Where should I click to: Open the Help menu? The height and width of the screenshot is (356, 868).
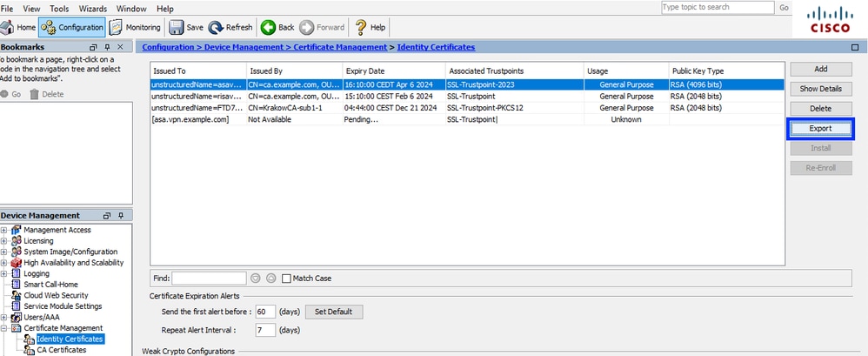(165, 9)
